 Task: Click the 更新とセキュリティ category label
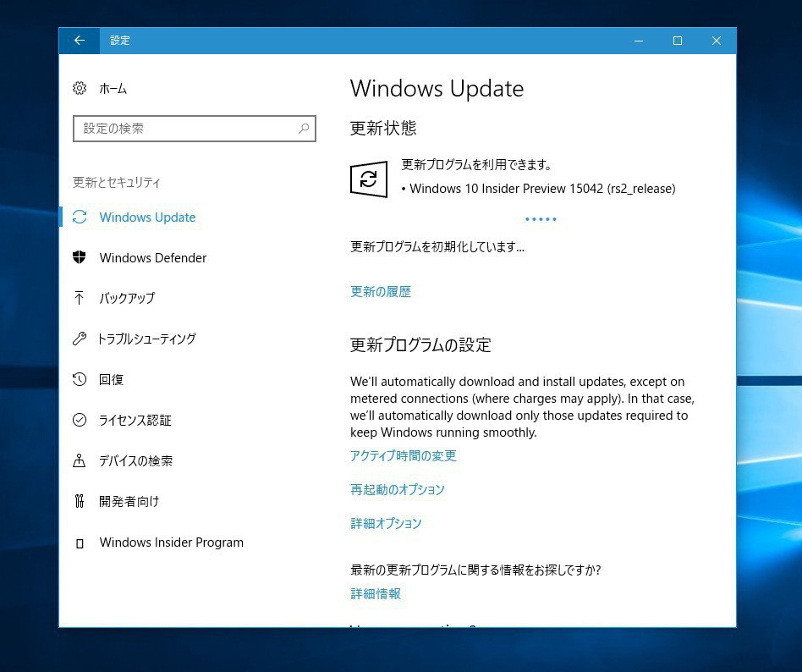[117, 182]
